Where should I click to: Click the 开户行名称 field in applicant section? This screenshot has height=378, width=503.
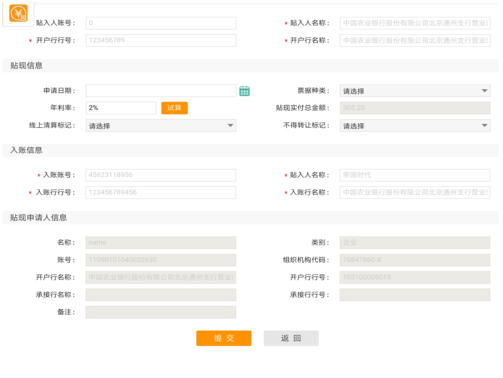tap(161, 277)
